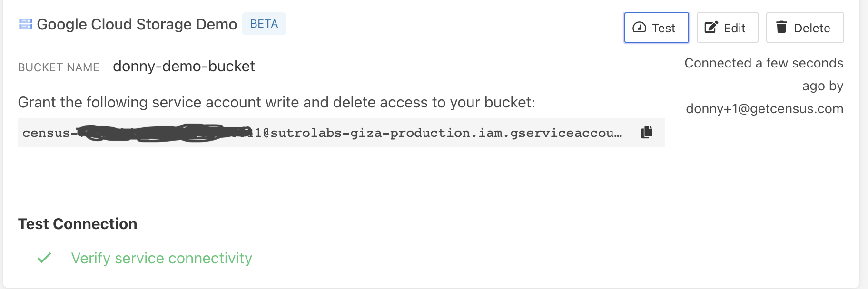Copy the service account address to clipboard
Viewport: 868px width, 289px height.
pos(647,132)
